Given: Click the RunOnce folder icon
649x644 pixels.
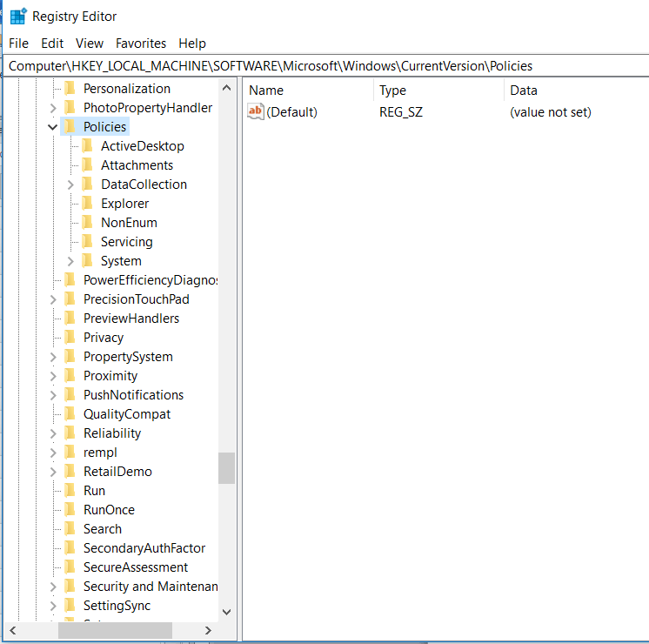Looking at the screenshot, I should coord(70,509).
